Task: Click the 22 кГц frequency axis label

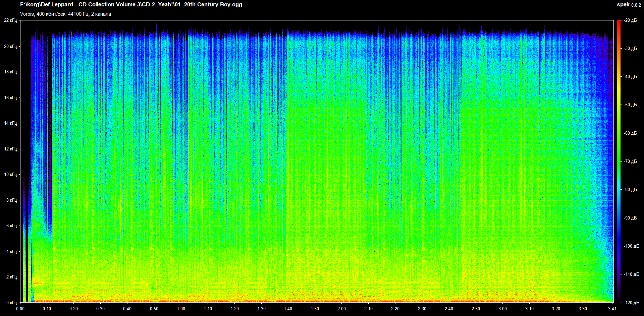Action: click(10, 20)
